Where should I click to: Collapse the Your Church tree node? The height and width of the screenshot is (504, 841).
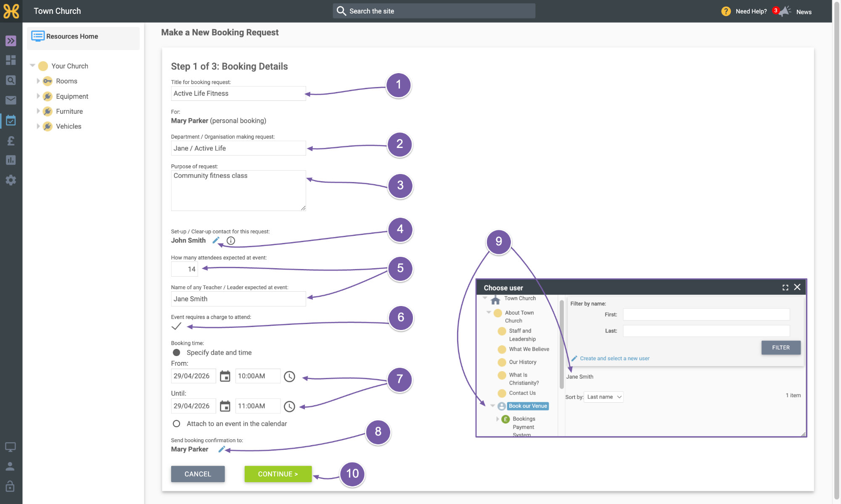coord(32,66)
